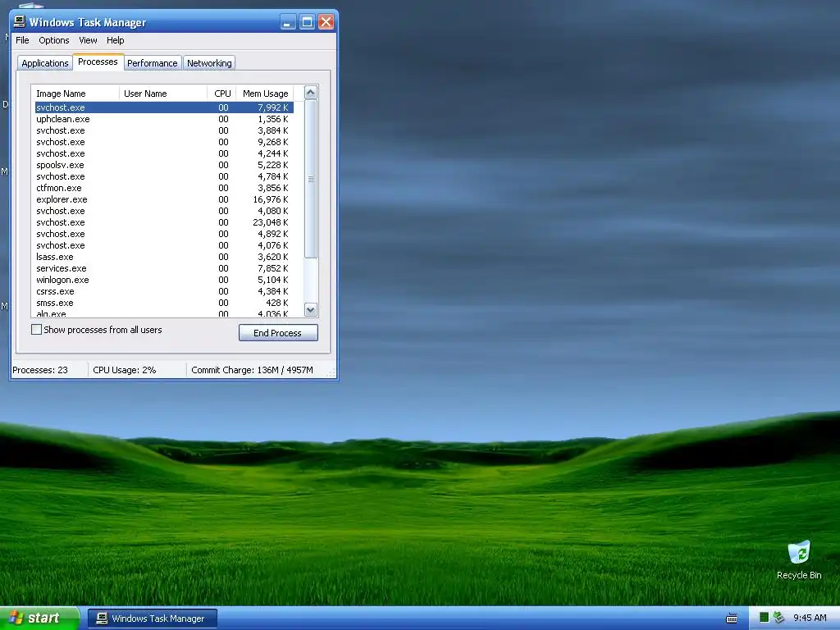
Task: Click the 5,104 K memory value
Action: click(272, 281)
